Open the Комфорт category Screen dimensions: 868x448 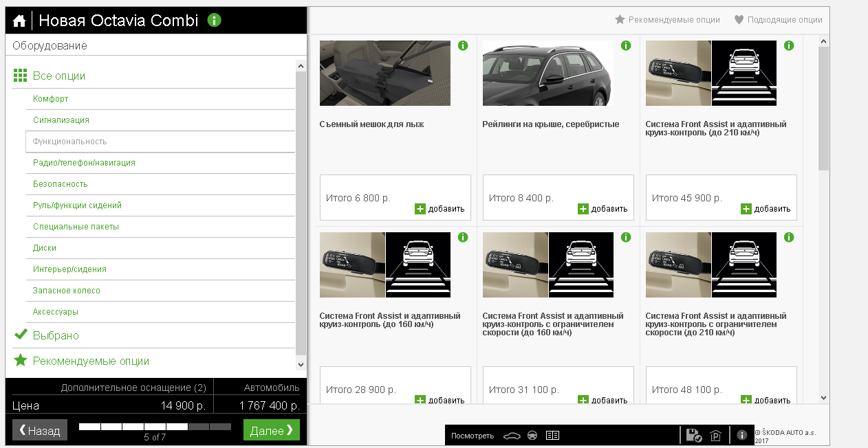[160, 99]
